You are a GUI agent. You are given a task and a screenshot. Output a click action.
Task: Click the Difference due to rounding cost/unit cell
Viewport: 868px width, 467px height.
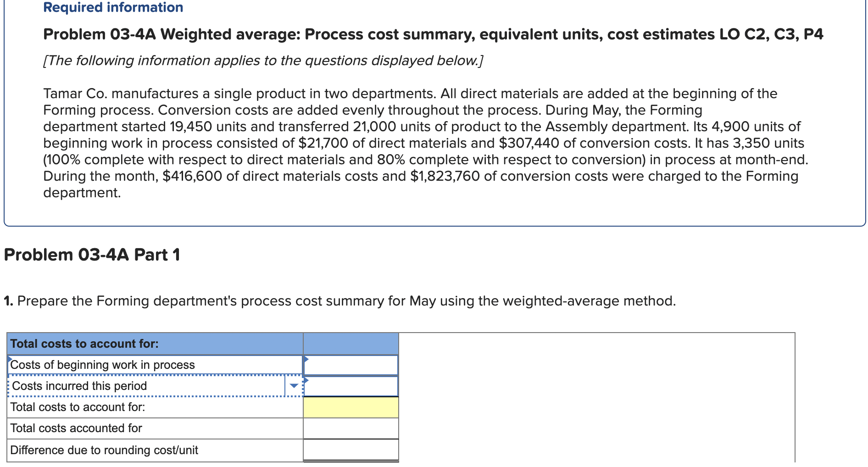tap(351, 450)
